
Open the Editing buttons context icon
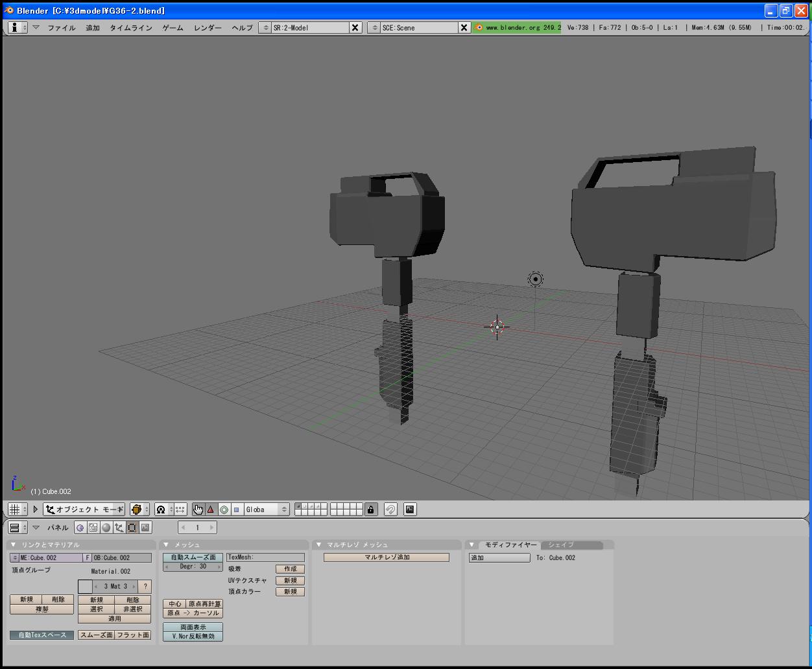tap(132, 528)
